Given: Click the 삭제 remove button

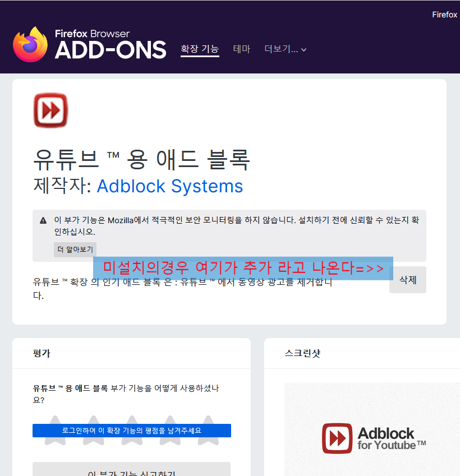Looking at the screenshot, I should click(x=408, y=280).
